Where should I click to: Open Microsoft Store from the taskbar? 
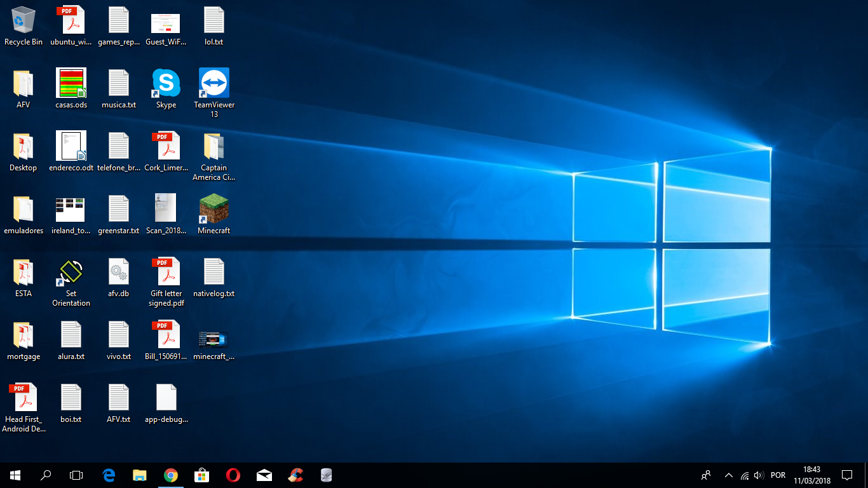(201, 475)
